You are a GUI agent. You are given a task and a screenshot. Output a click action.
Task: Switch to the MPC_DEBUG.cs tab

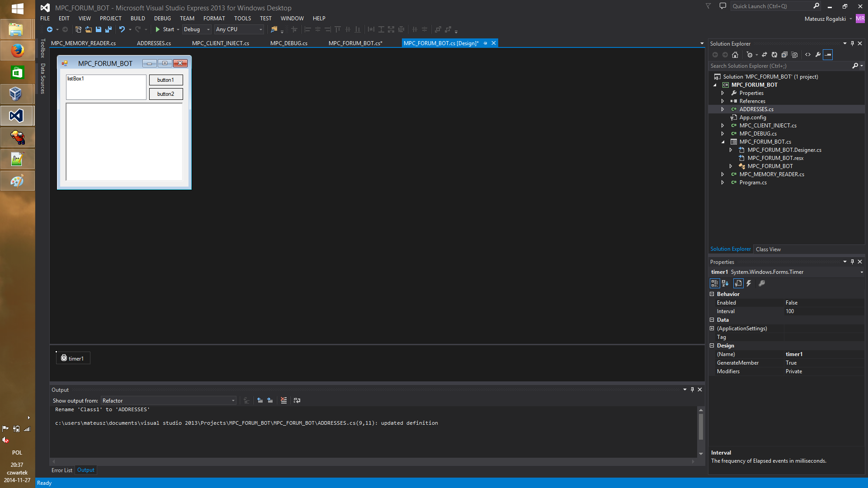[x=289, y=43]
